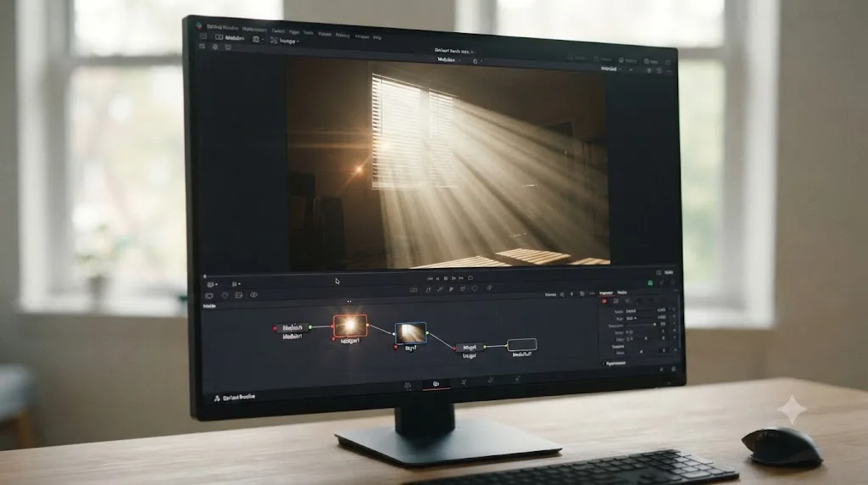Open the last page icon in the bottom bar
868x485 pixels.
pos(517,379)
